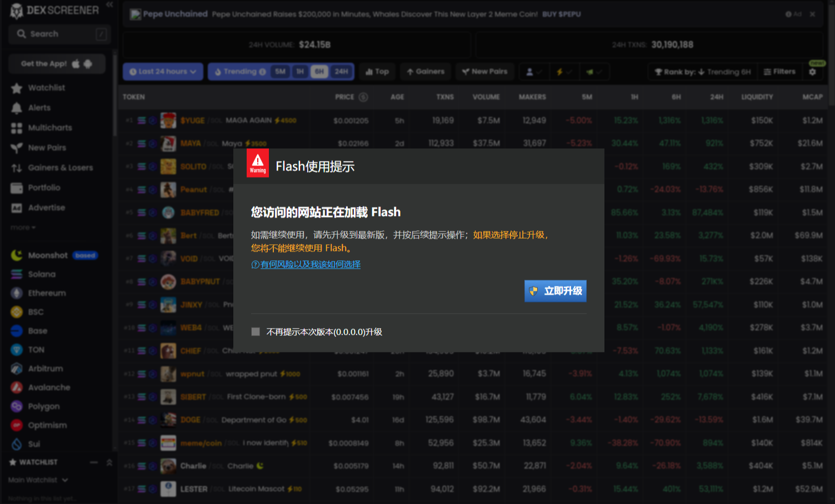Screen dimensions: 835x504
Task: Select the Ethereum chain icon
Action: (17, 293)
